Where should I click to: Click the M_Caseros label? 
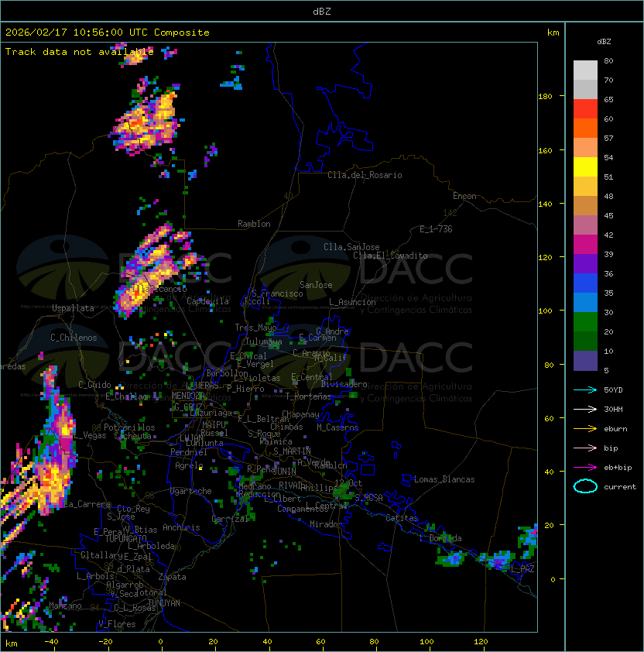click(337, 427)
